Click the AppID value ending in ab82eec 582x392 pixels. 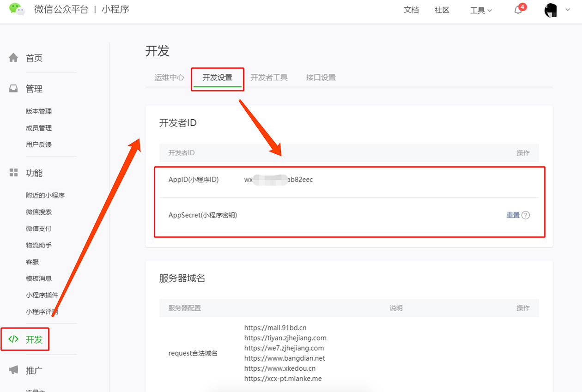pyautogui.click(x=279, y=180)
